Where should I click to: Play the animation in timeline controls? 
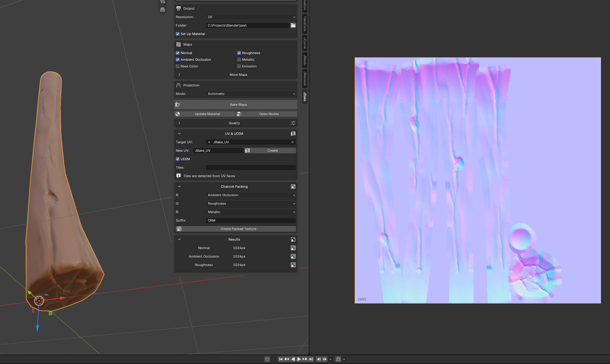point(299,359)
